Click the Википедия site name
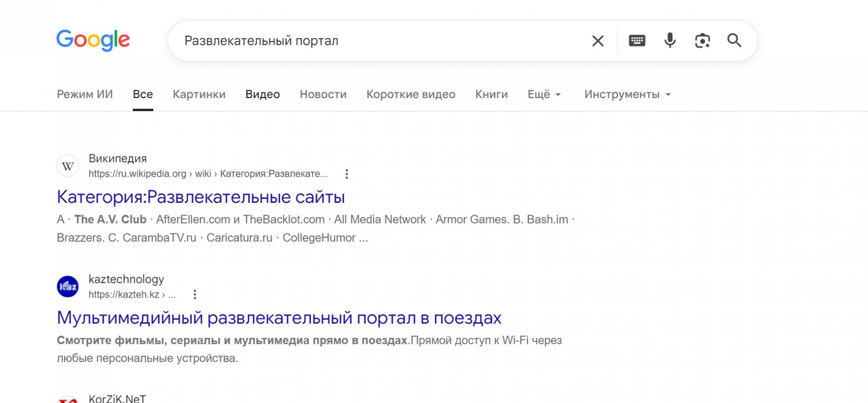This screenshot has width=868, height=403. (118, 159)
